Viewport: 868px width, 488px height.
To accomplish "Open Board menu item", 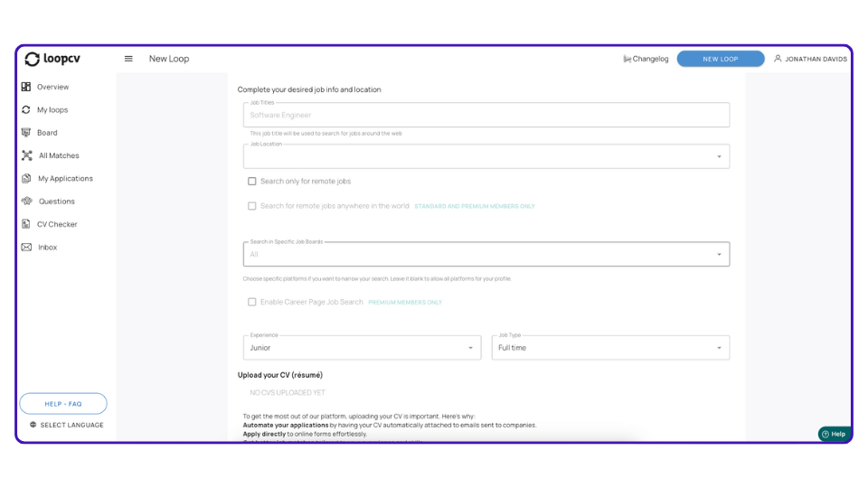I will tap(47, 133).
